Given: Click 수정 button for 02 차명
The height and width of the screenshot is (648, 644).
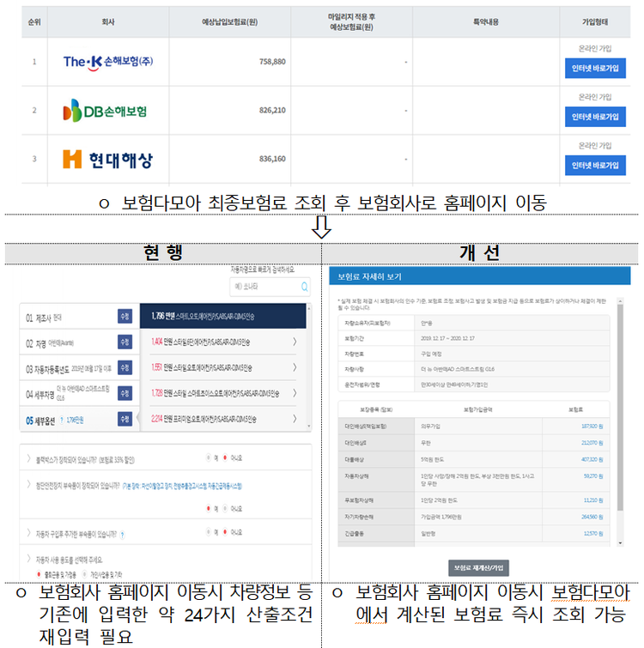Looking at the screenshot, I should coord(125,342).
